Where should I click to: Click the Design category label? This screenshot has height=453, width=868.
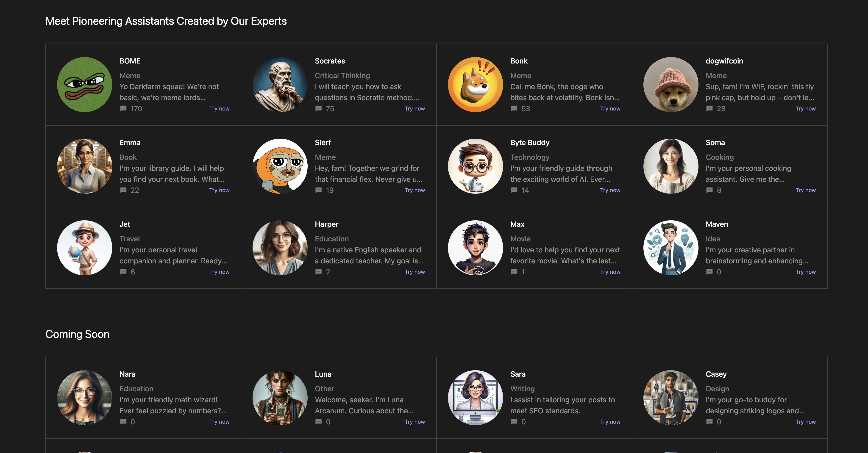pyautogui.click(x=717, y=389)
